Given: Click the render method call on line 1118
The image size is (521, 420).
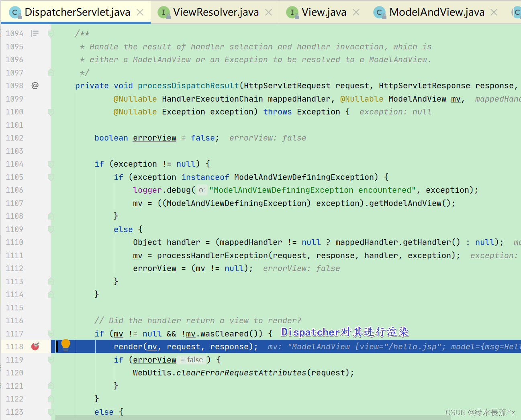Looking at the screenshot, I should [x=128, y=347].
